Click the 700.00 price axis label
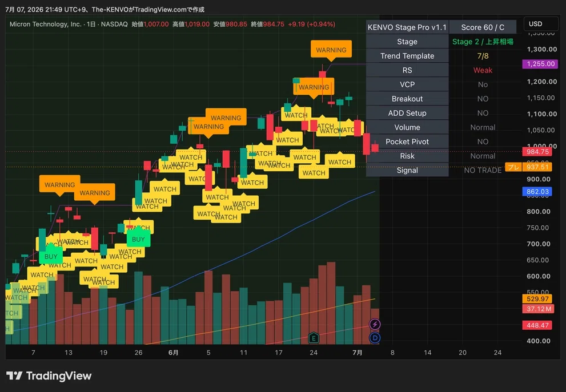 tap(538, 244)
